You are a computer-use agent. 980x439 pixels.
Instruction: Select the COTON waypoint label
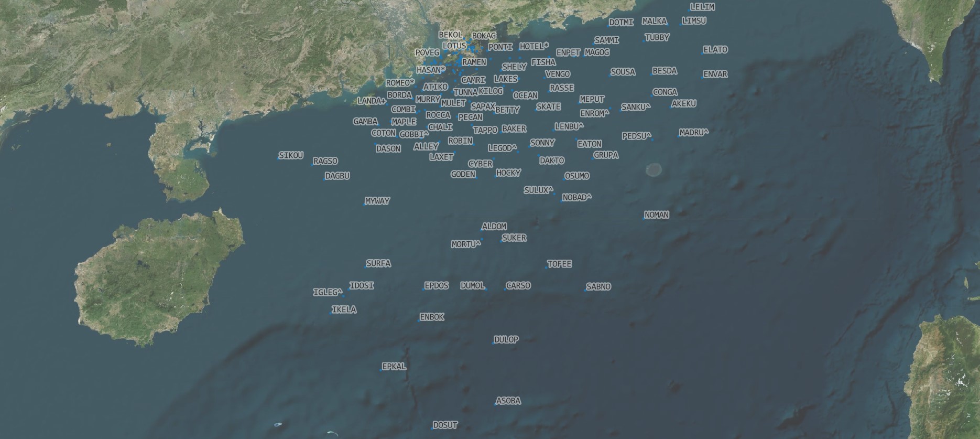pos(384,134)
